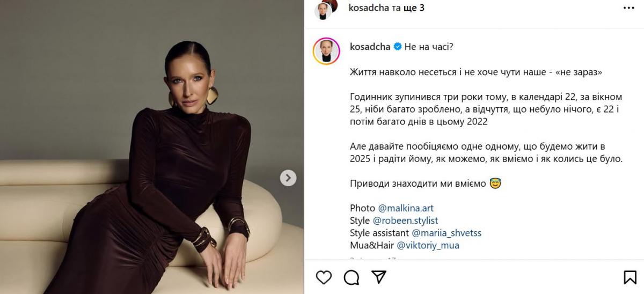
Task: Open comments with the speech bubble icon
Action: coord(352,277)
